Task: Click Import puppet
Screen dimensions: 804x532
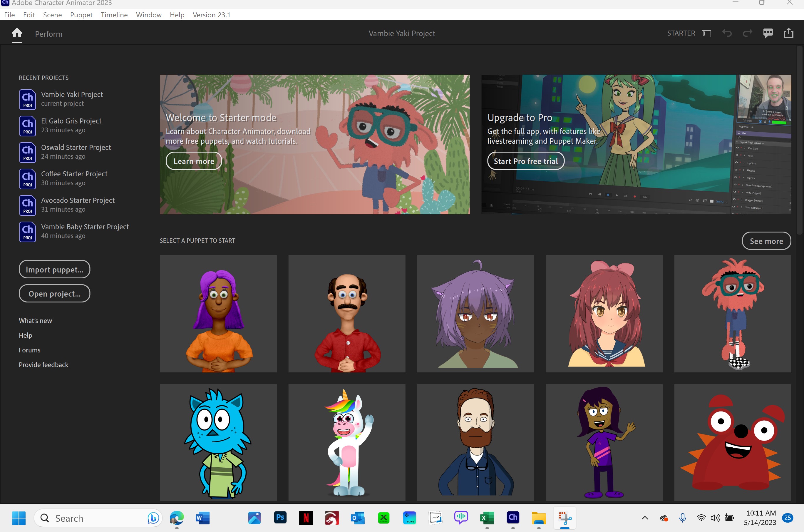Action: click(54, 269)
